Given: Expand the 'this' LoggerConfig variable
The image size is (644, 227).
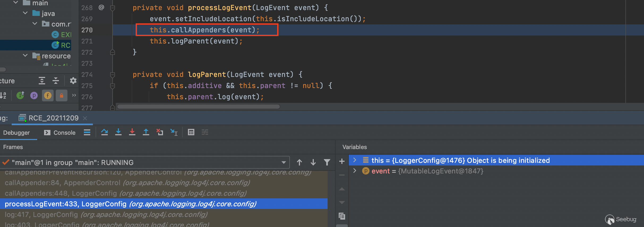Looking at the screenshot, I should click(x=355, y=160).
